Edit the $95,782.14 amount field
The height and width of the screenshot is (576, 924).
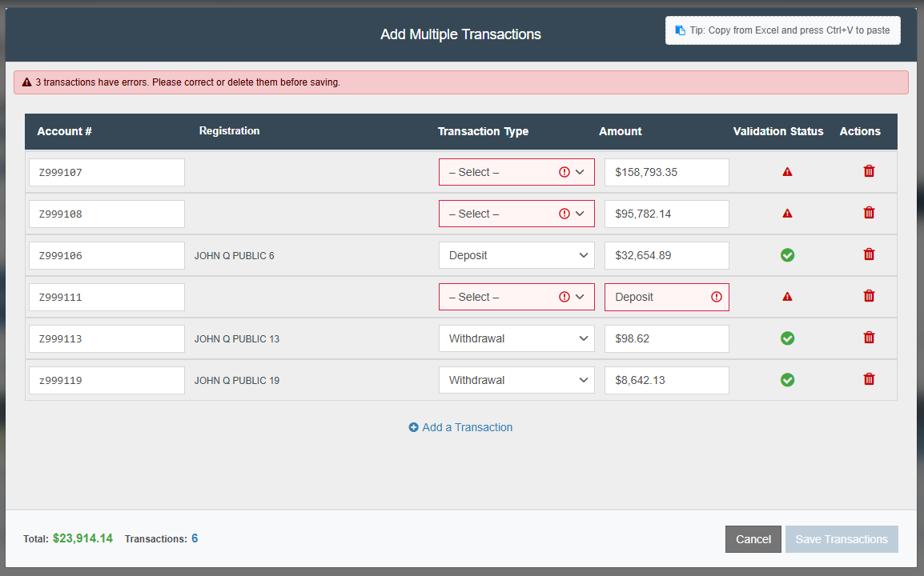(666, 214)
